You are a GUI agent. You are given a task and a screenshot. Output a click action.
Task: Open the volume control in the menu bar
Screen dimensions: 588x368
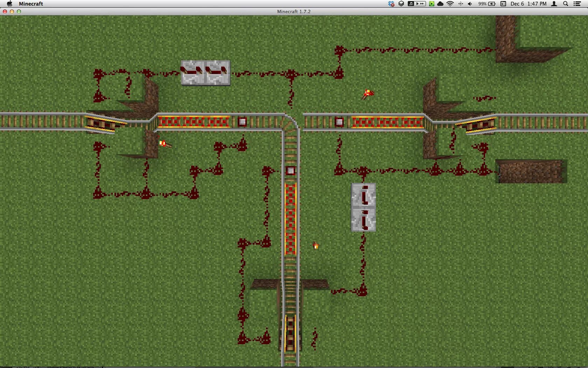[470, 4]
